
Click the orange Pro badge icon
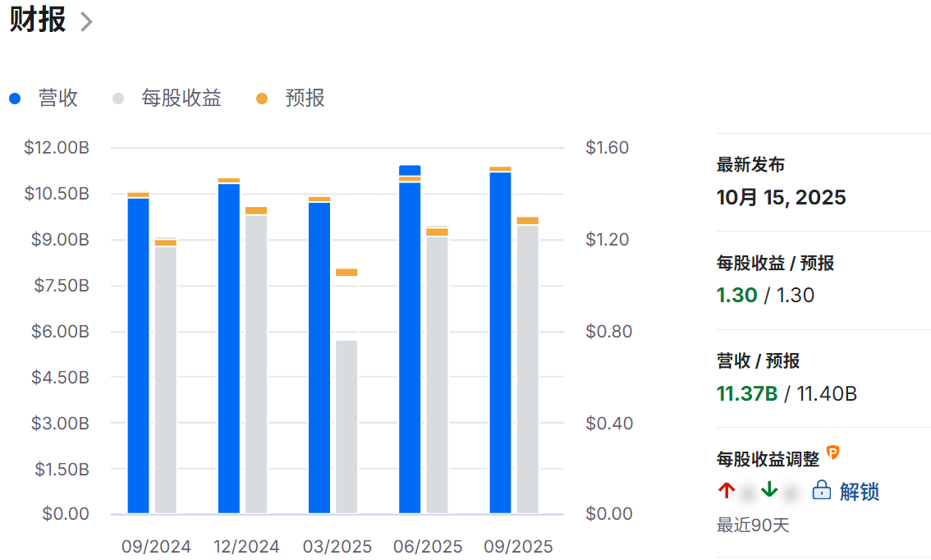click(x=833, y=452)
